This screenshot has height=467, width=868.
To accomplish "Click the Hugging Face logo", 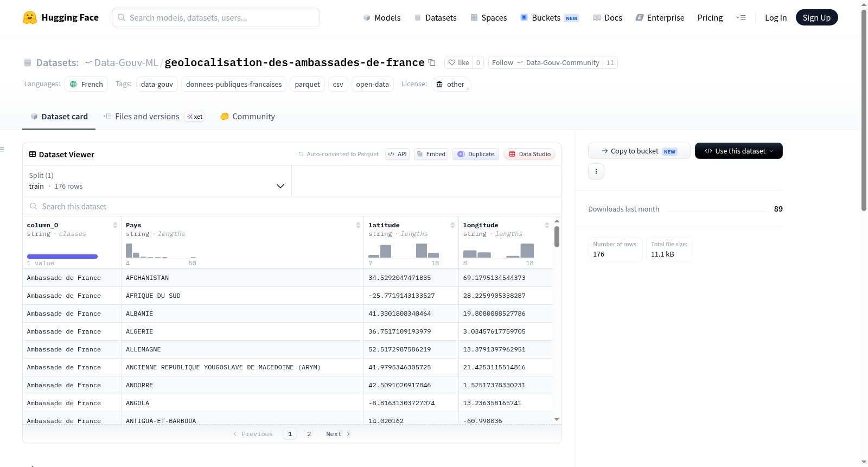I will coord(60,17).
